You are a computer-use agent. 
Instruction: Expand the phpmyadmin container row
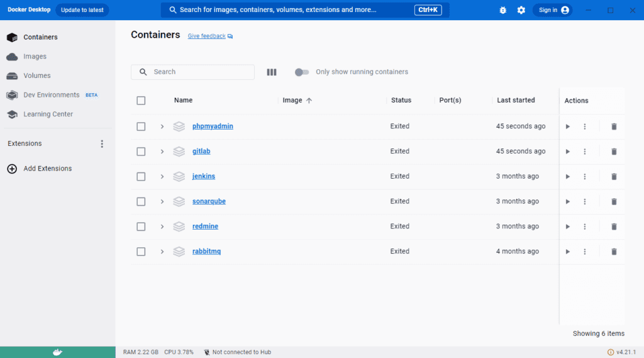(x=162, y=126)
